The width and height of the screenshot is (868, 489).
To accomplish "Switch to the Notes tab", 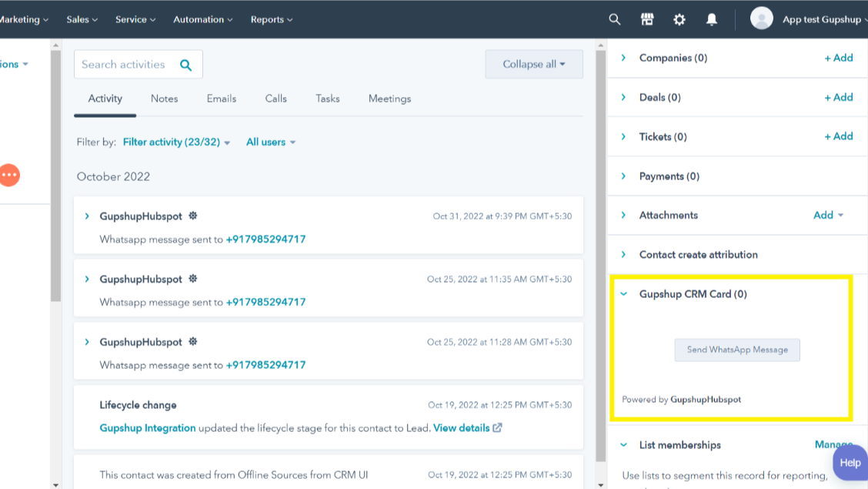I will [x=164, y=99].
